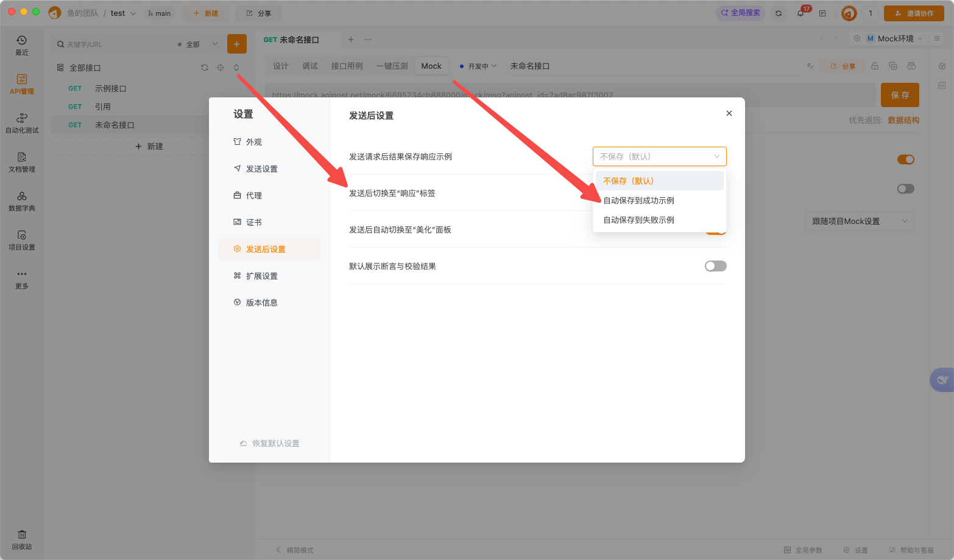Expand the test project switcher
Image resolution: width=954 pixels, height=560 pixels.
pyautogui.click(x=123, y=13)
